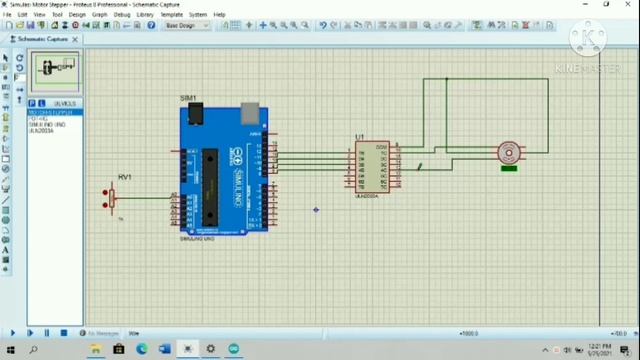Open the Library menu

tap(145, 15)
